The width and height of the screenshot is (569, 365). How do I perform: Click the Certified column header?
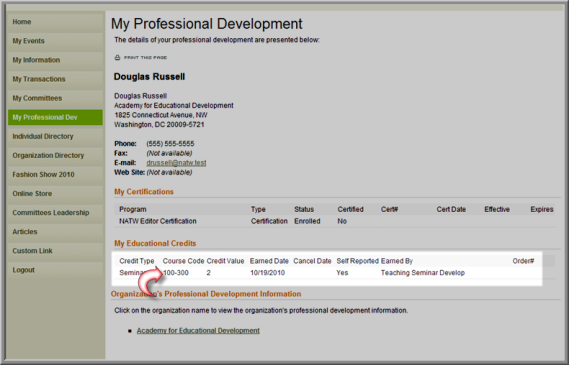(351, 209)
